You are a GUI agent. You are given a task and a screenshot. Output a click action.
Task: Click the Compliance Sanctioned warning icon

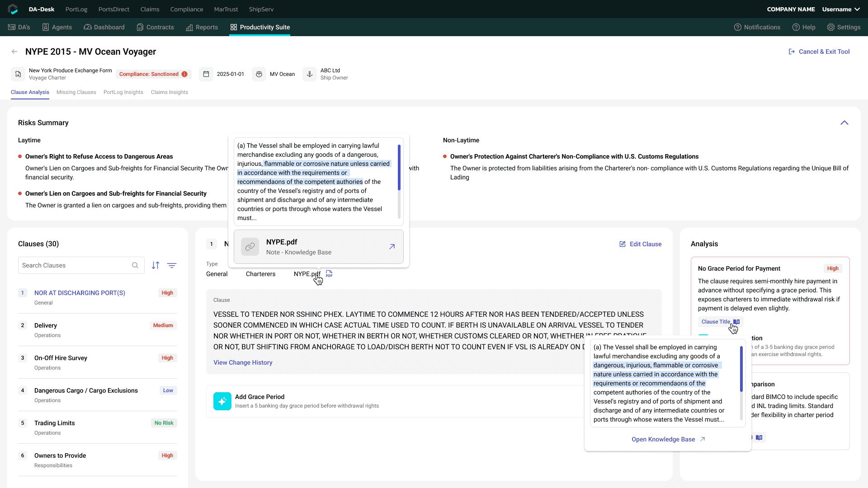click(x=184, y=74)
